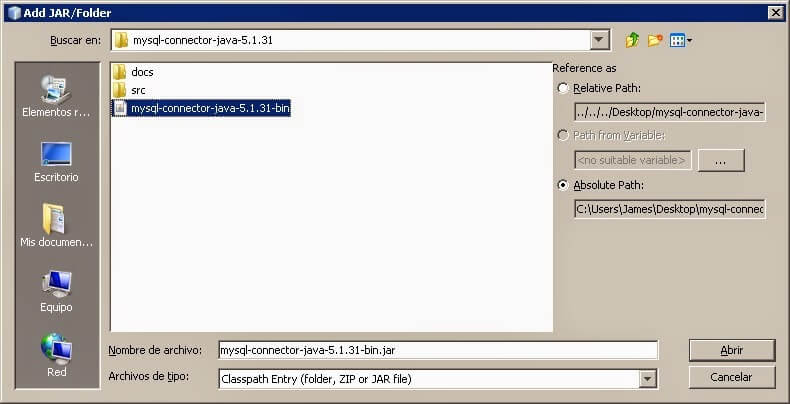Choose Absolute Path radio button
Screen dimensions: 790x404
tap(563, 185)
